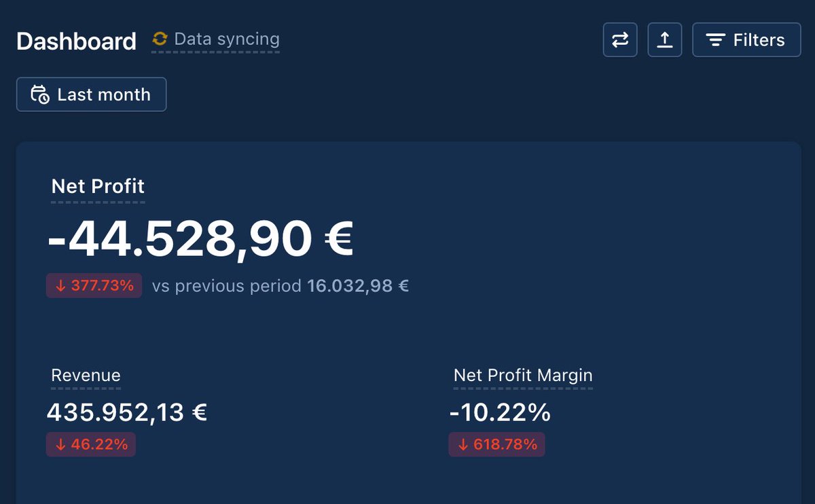815x504 pixels.
Task: Click the orange data syncing icon
Action: [160, 39]
